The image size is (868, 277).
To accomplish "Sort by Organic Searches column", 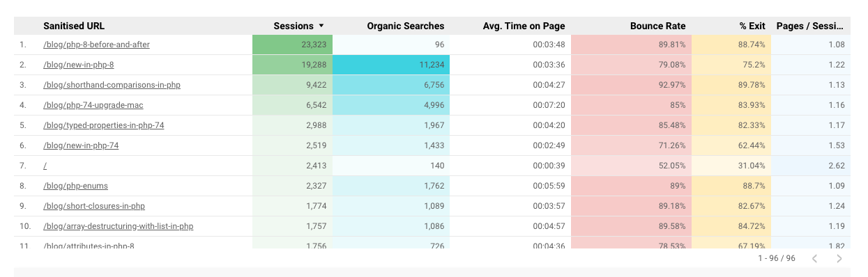I will [x=406, y=26].
